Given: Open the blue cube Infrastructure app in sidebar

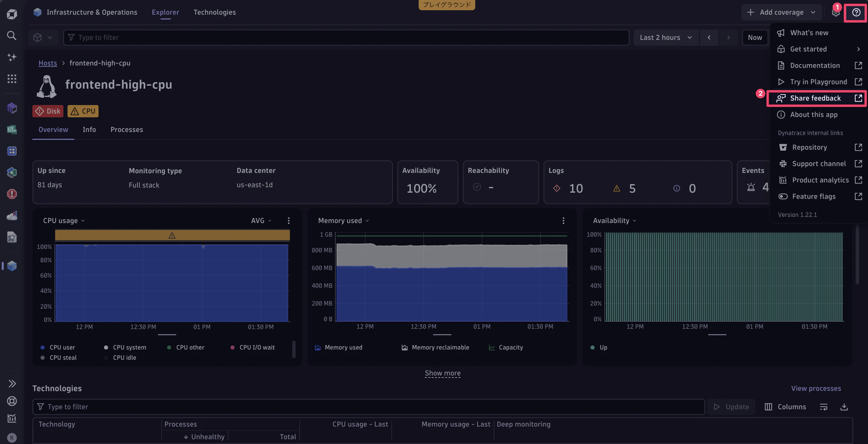Looking at the screenshot, I should 12,266.
